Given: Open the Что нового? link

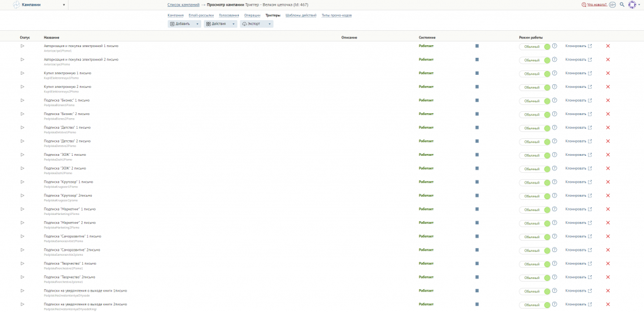Looking at the screenshot, I should 597,4.
